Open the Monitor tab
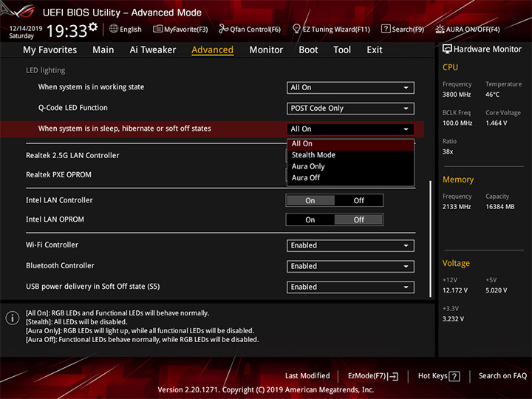This screenshot has width=532, height=399. tap(266, 50)
